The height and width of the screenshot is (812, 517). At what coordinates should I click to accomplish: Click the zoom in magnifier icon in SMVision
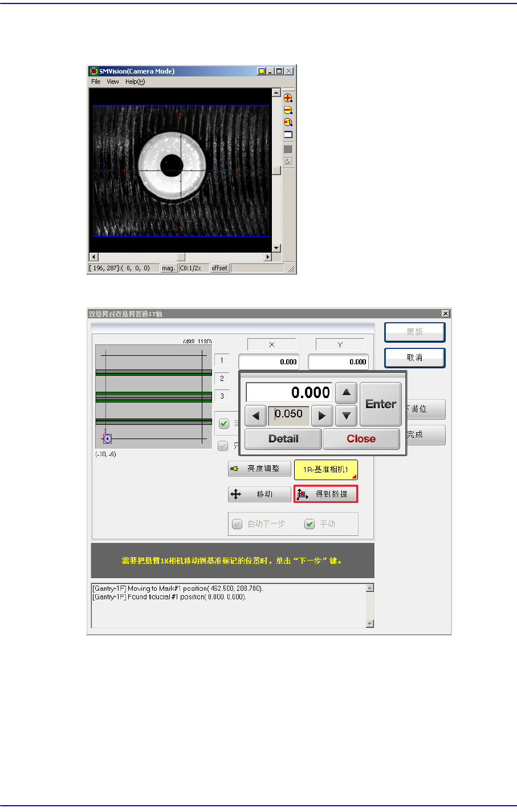pos(288,98)
